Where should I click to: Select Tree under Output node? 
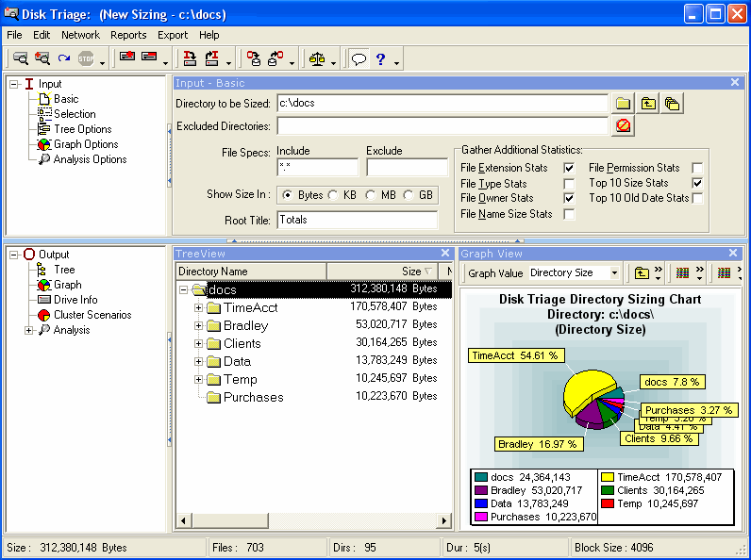pos(64,270)
